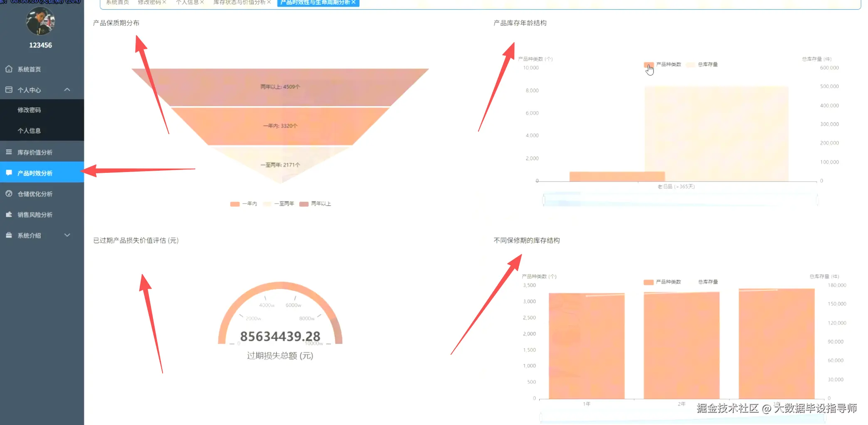868x425 pixels.
Task: Close the 个人信息 tab
Action: click(202, 2)
